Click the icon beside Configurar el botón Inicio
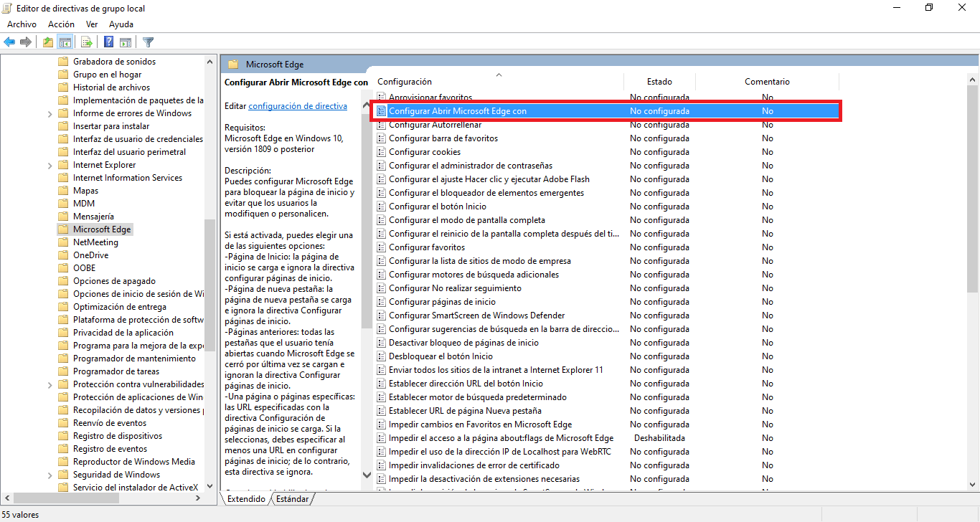Viewport: 980px width, 522px height. [382, 207]
